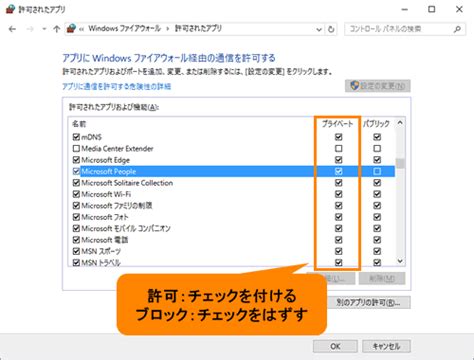
Task: Check public network for Microsoft People
Action: tap(377, 171)
